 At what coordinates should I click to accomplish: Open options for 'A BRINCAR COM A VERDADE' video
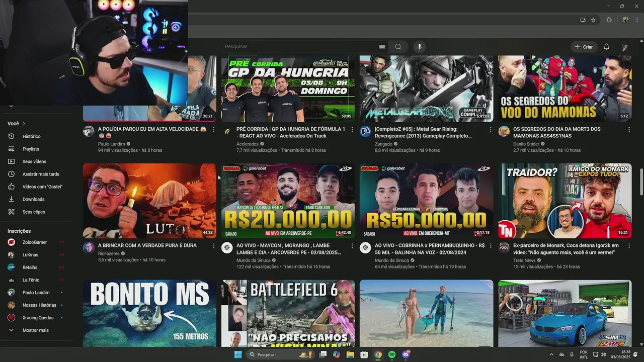[x=214, y=246]
